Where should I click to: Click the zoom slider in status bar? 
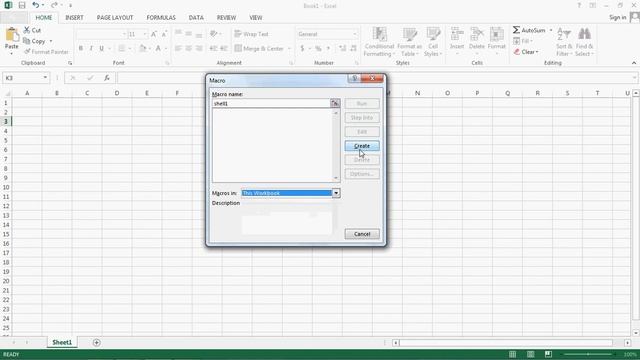(588, 354)
